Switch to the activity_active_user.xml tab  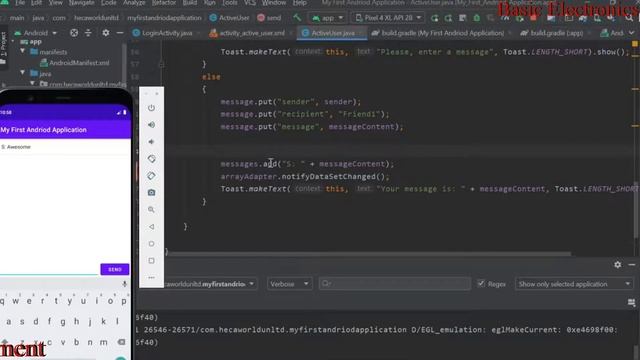point(252,33)
